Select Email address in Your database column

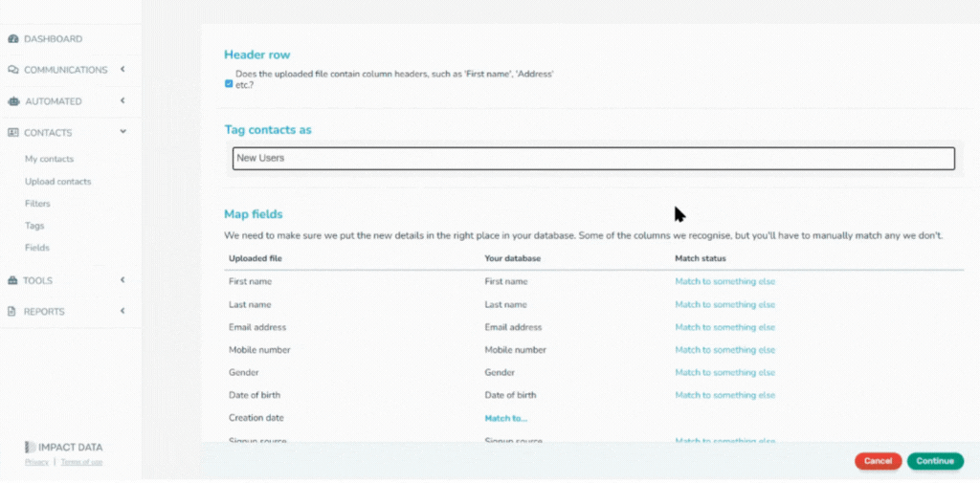[513, 327]
